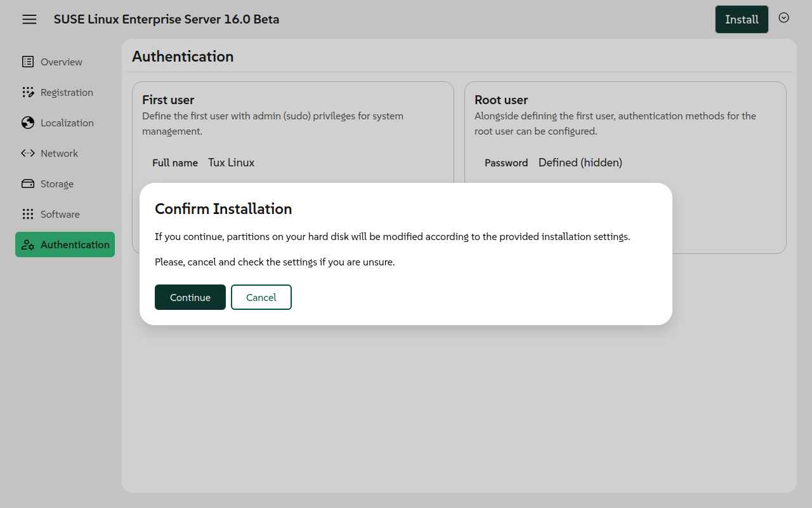Select the Authentication user-gear icon

point(29,244)
